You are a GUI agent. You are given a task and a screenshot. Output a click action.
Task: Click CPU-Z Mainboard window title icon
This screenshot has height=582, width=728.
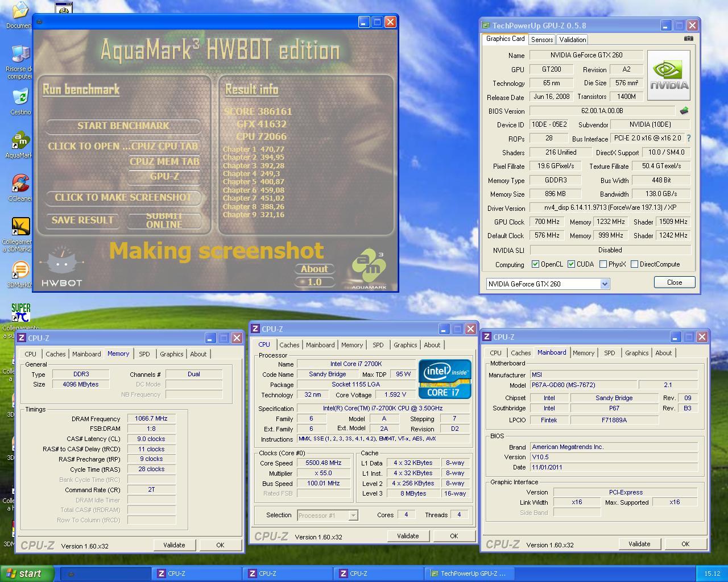487,337
